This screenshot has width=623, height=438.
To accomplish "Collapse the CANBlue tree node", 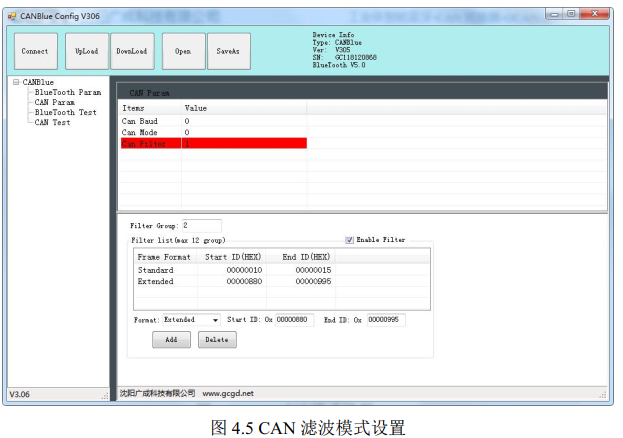I will 16,82.
